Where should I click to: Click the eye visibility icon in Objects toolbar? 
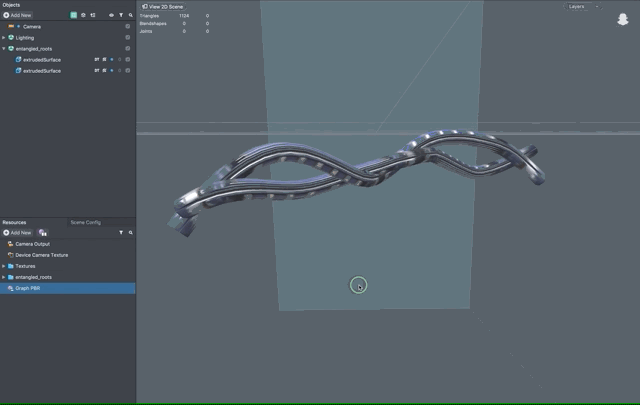pyautogui.click(x=111, y=15)
